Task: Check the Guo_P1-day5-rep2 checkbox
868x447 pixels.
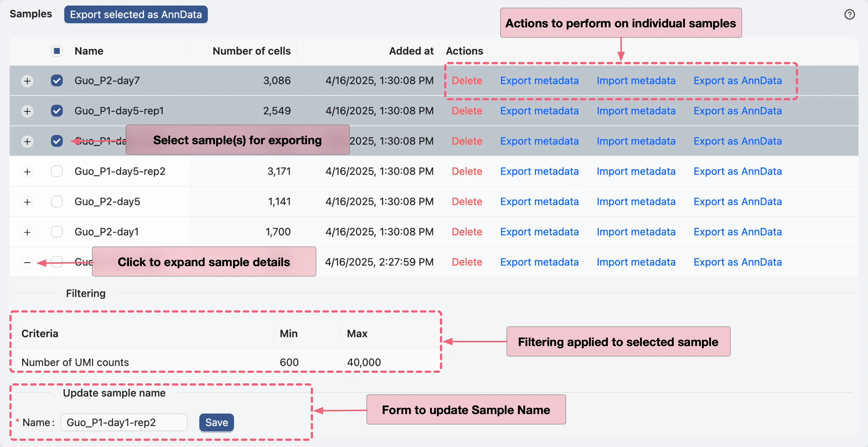Action: (x=57, y=171)
